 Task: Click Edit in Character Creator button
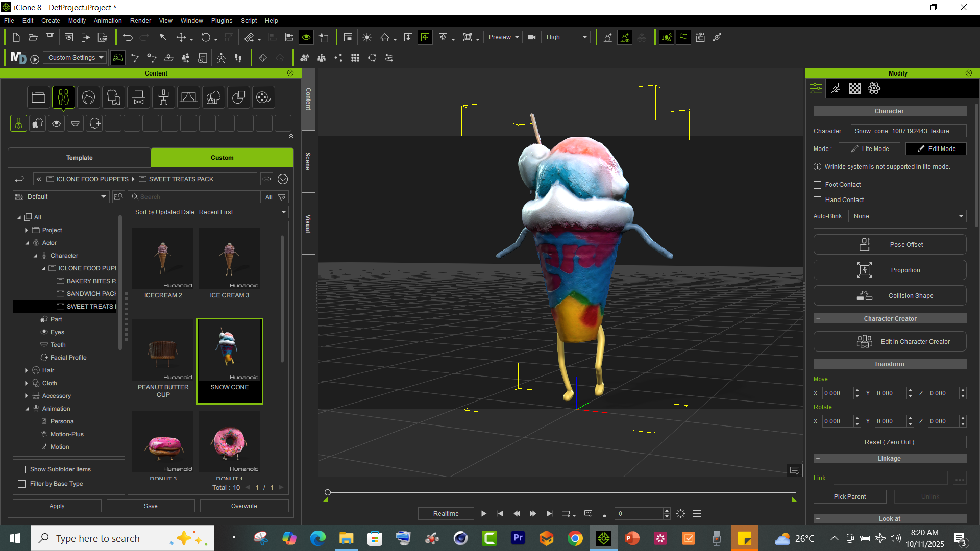click(x=890, y=342)
